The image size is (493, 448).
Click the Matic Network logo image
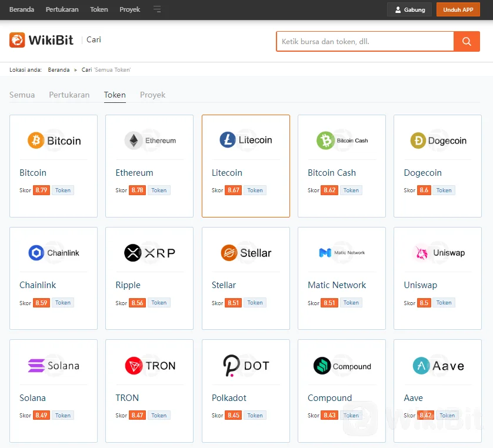coord(342,253)
